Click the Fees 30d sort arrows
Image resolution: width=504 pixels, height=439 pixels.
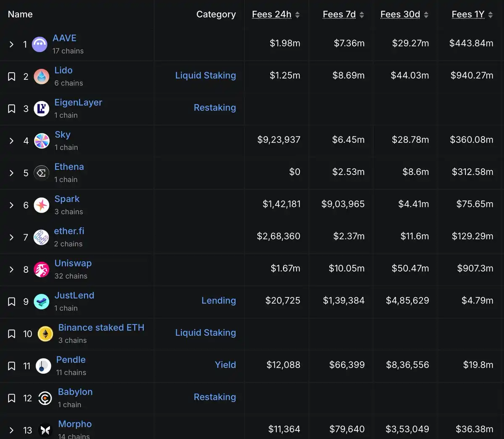coord(426,15)
